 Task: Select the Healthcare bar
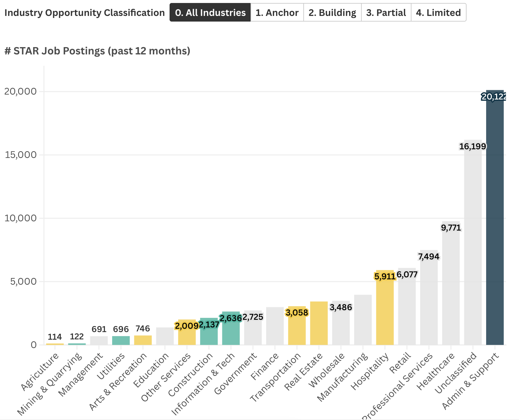(451, 283)
